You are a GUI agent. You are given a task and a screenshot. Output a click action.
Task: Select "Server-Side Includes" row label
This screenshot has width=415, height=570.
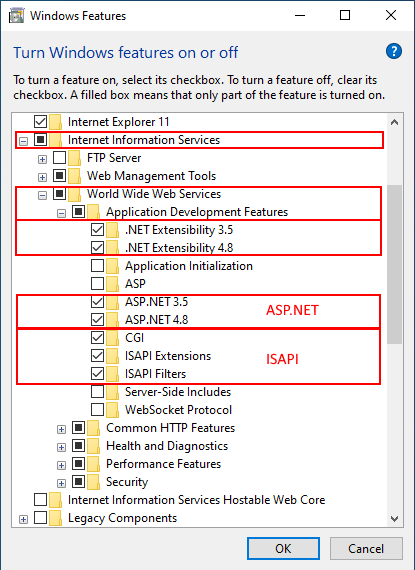[x=178, y=392]
